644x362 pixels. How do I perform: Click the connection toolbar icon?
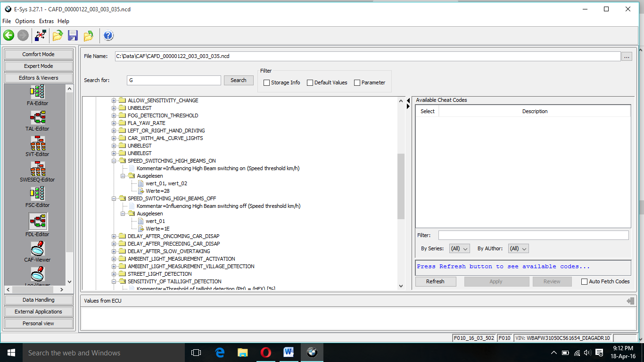[x=41, y=35]
